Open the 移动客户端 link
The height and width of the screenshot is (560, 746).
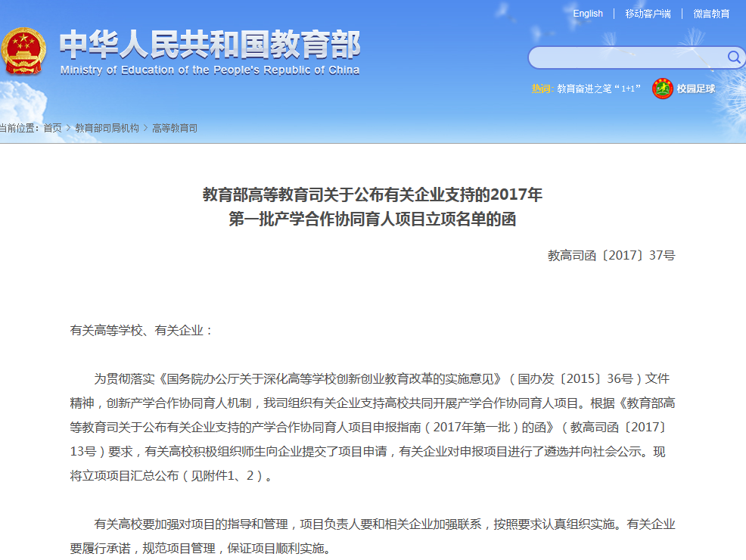648,14
